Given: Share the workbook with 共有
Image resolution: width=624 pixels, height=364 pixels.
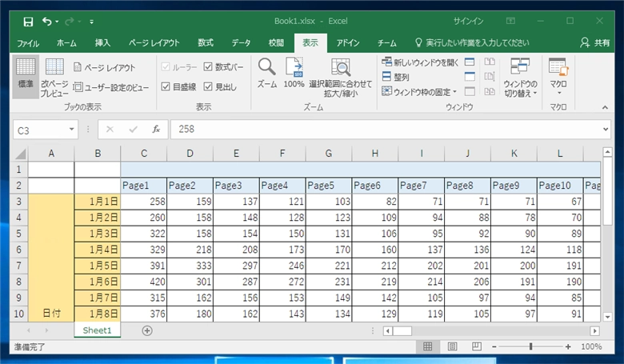Looking at the screenshot, I should pyautogui.click(x=595, y=43).
